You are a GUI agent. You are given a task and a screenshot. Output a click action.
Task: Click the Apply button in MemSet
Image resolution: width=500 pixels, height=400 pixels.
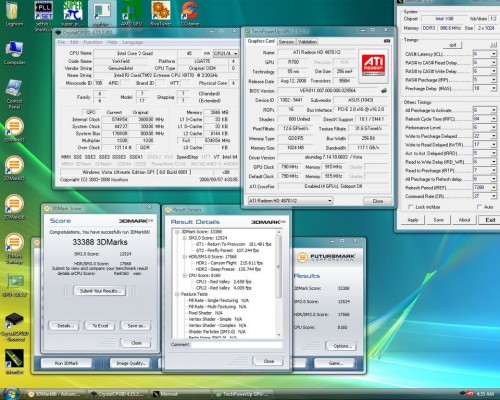coord(413,220)
